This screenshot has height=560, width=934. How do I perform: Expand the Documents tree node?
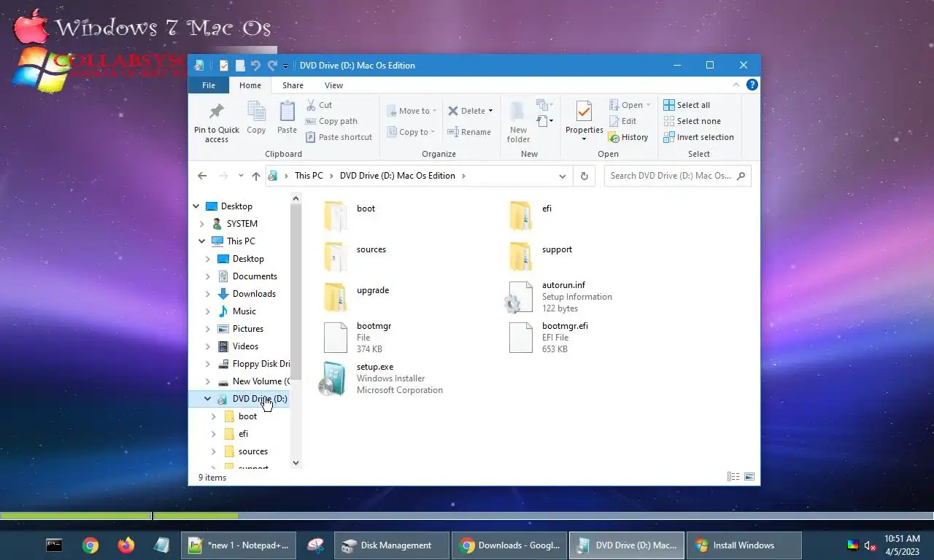click(x=208, y=276)
